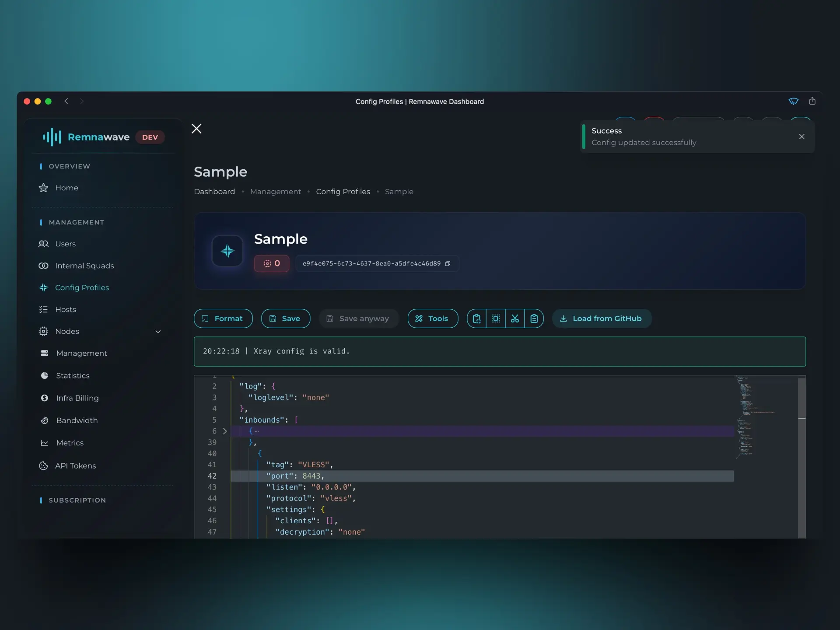Copy the profile UUID with the copy icon
The width and height of the screenshot is (840, 630).
coord(448,263)
